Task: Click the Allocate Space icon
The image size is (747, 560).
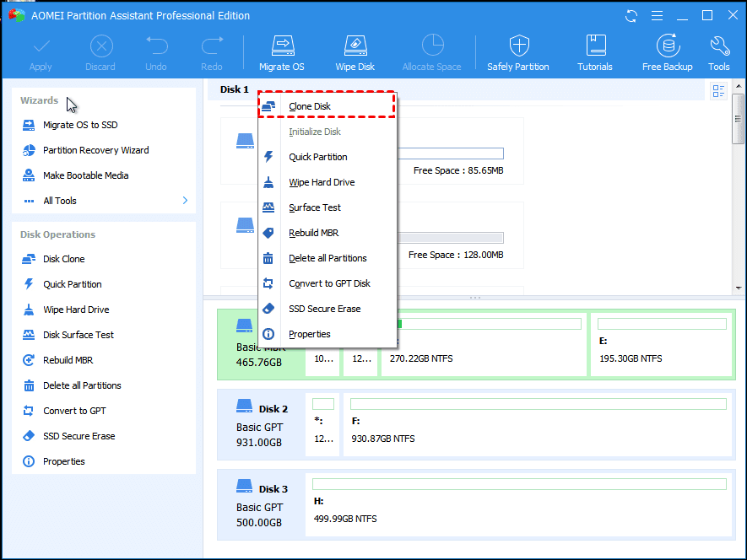Action: pyautogui.click(x=432, y=46)
